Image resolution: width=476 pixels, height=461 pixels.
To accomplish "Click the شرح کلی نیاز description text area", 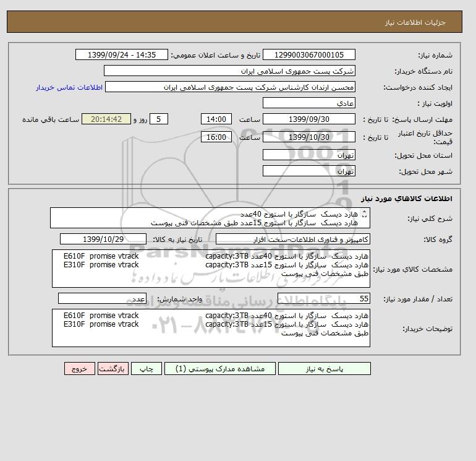I will click(210, 218).
